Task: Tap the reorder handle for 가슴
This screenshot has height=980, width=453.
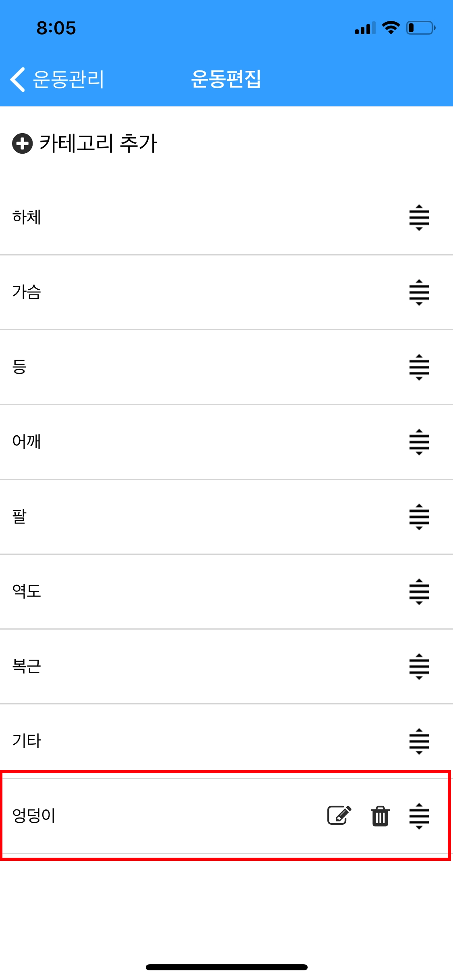Action: 419,292
